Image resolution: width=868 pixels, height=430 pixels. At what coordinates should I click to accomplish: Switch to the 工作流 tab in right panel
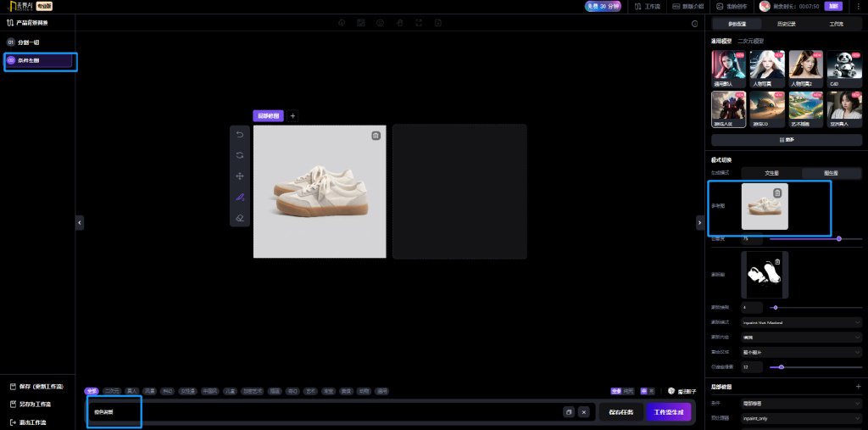[x=836, y=24]
